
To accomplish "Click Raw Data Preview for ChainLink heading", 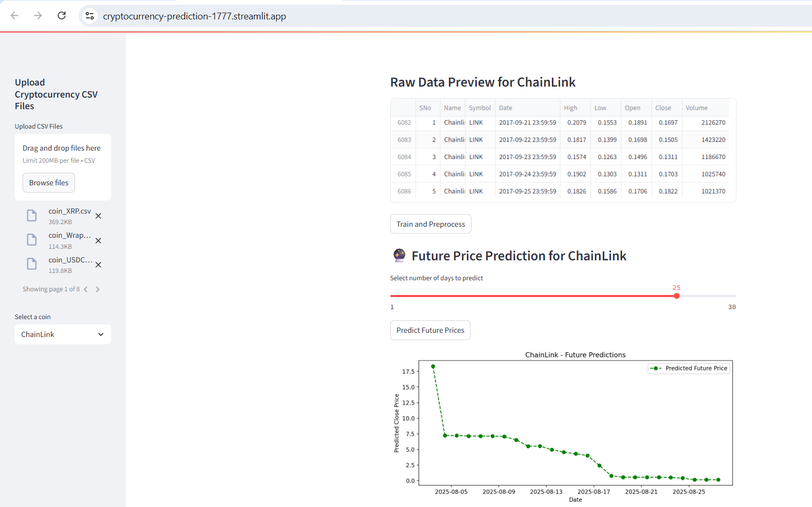I will tap(483, 82).
